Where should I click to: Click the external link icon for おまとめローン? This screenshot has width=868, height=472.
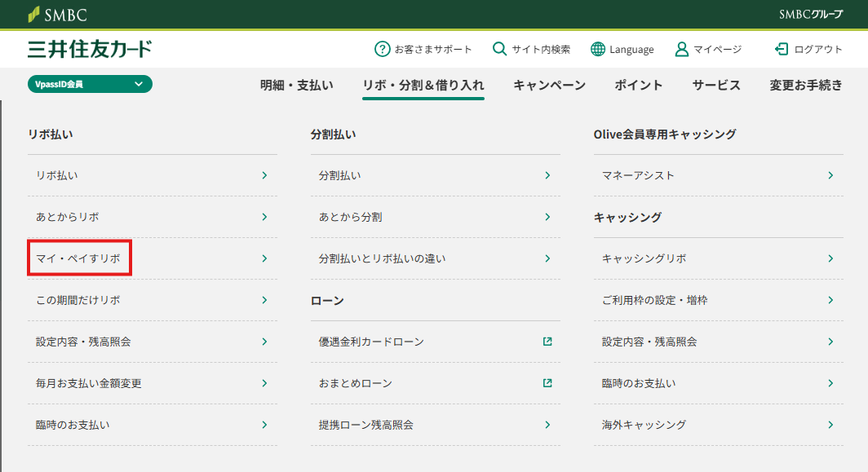click(x=547, y=383)
